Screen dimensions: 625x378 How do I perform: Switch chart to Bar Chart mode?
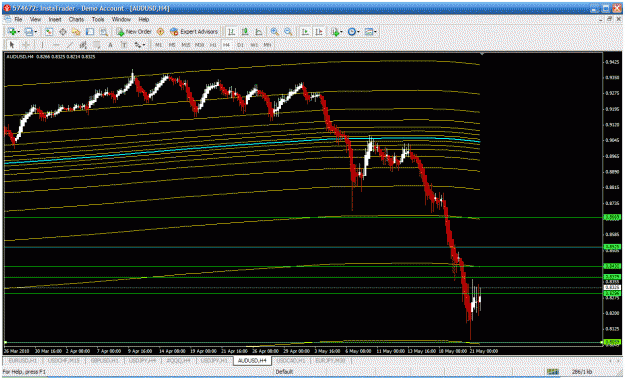[231, 32]
